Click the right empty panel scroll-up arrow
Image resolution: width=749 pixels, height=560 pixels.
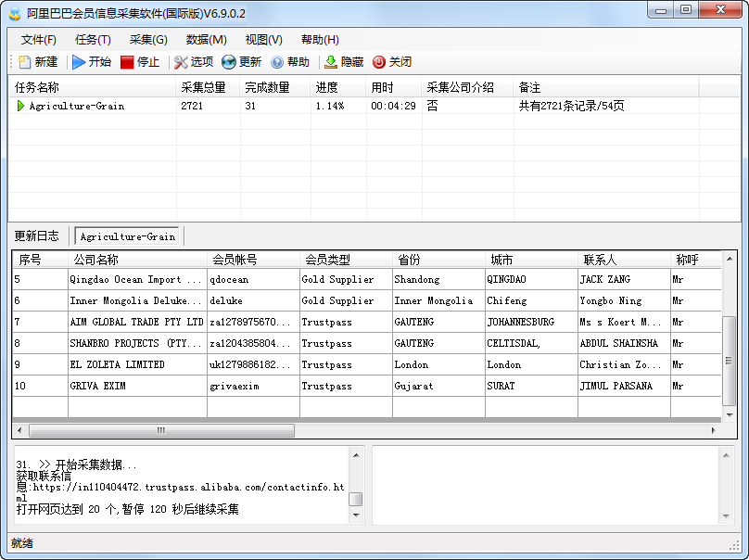pos(726,455)
